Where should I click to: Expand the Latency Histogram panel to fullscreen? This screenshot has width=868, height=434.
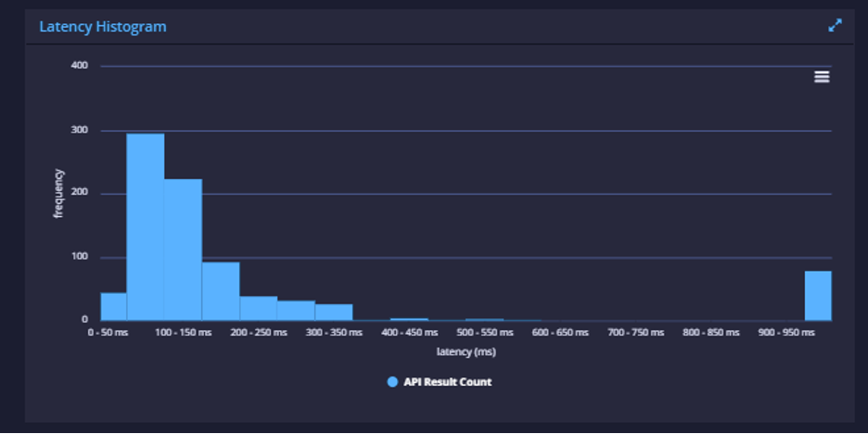(x=835, y=25)
